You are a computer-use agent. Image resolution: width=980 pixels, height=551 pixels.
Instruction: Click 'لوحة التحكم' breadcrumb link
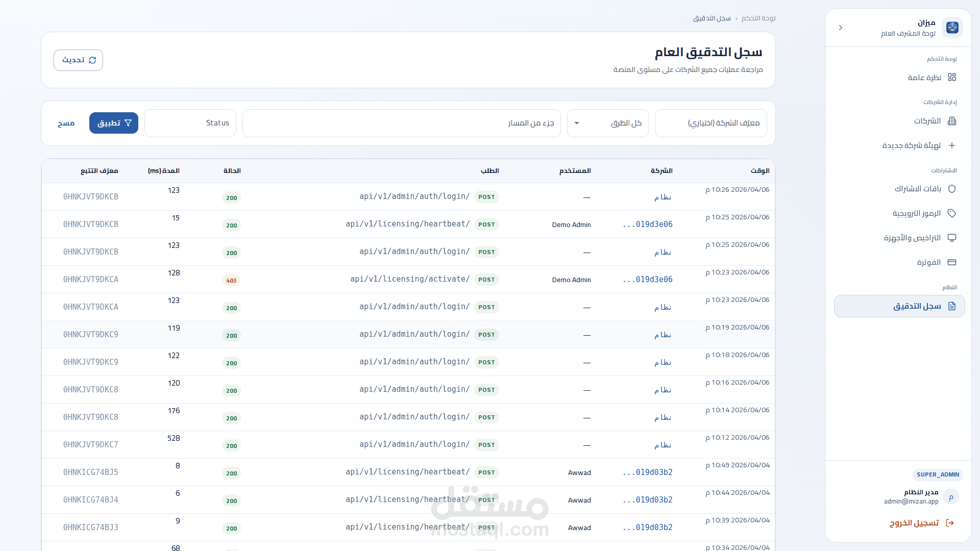(x=758, y=18)
